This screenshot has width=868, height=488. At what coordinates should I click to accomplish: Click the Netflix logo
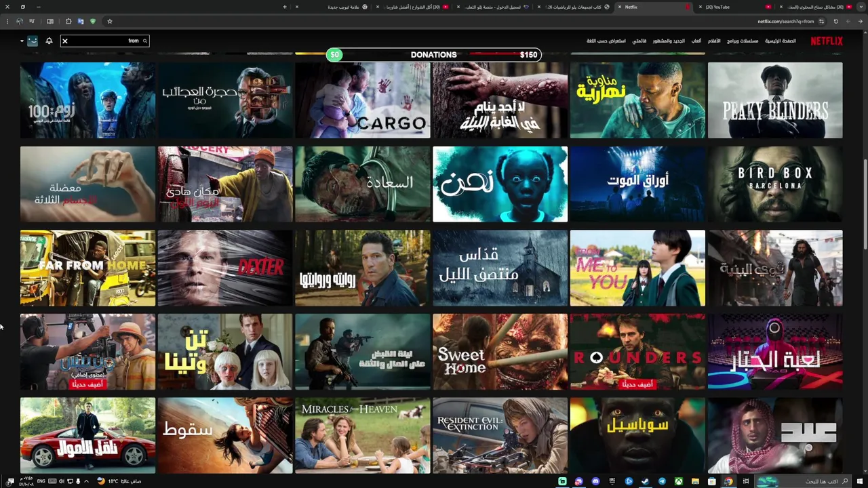point(827,41)
